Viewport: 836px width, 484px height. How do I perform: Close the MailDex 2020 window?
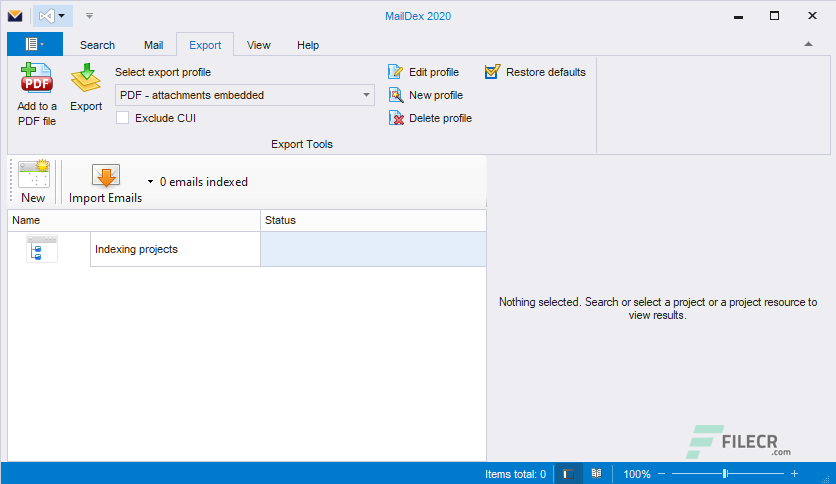click(812, 16)
